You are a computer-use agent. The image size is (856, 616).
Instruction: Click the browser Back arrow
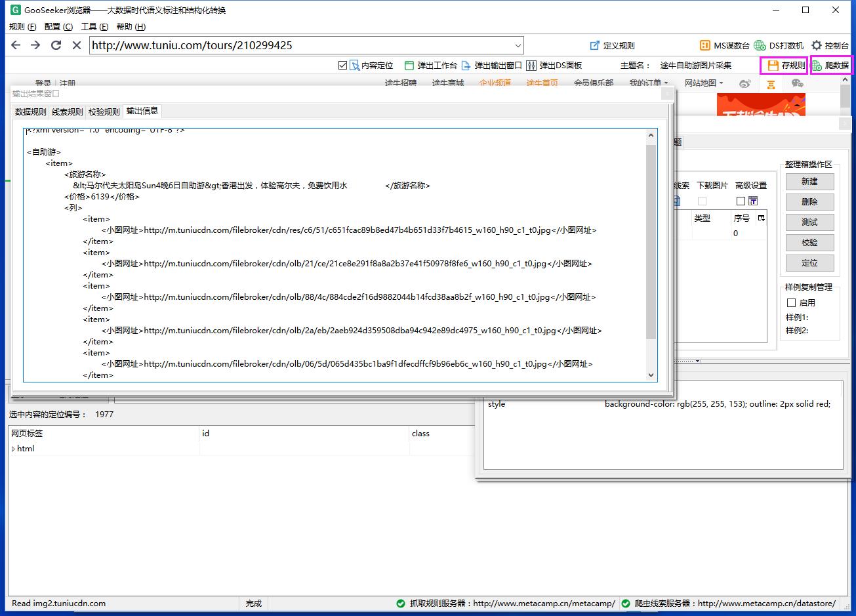click(16, 45)
